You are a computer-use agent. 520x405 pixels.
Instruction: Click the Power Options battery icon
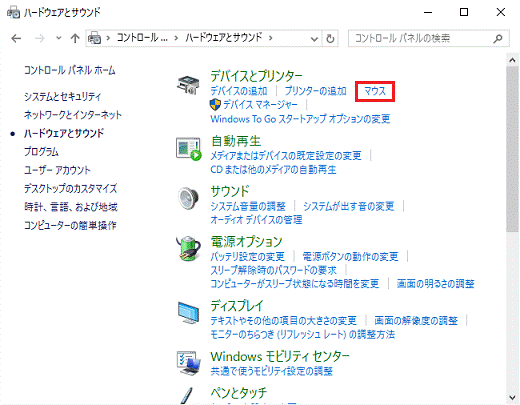coord(188,248)
